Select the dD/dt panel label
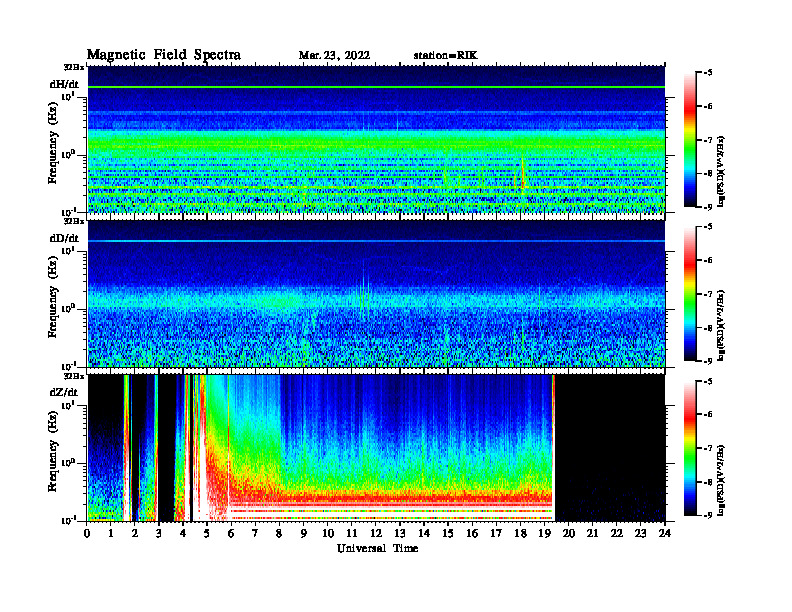Image resolution: width=792 pixels, height=612 pixels. click(64, 238)
